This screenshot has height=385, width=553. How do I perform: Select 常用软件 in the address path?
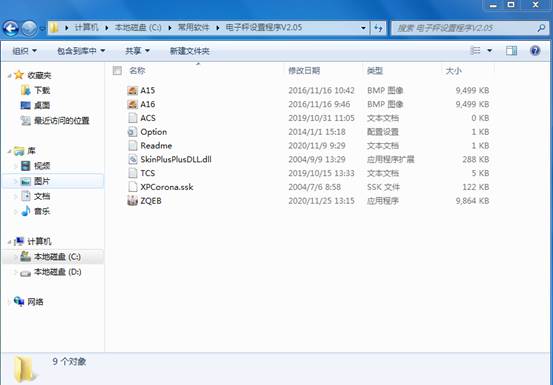(x=193, y=28)
